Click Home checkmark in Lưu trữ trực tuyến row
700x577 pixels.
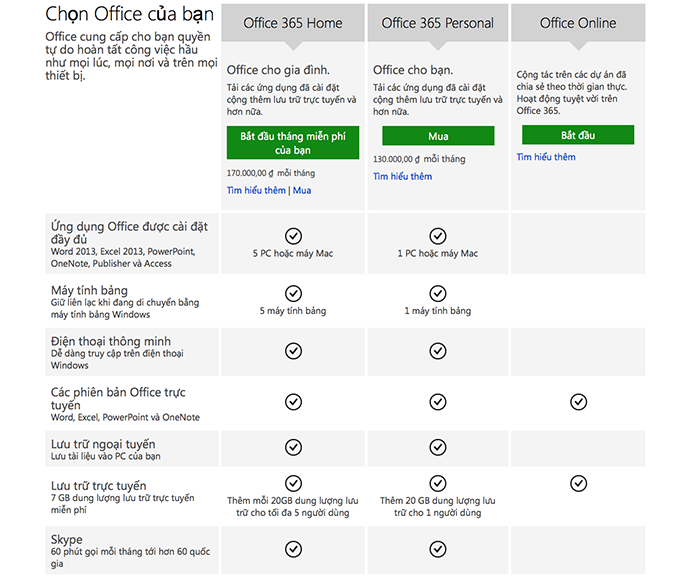293,483
